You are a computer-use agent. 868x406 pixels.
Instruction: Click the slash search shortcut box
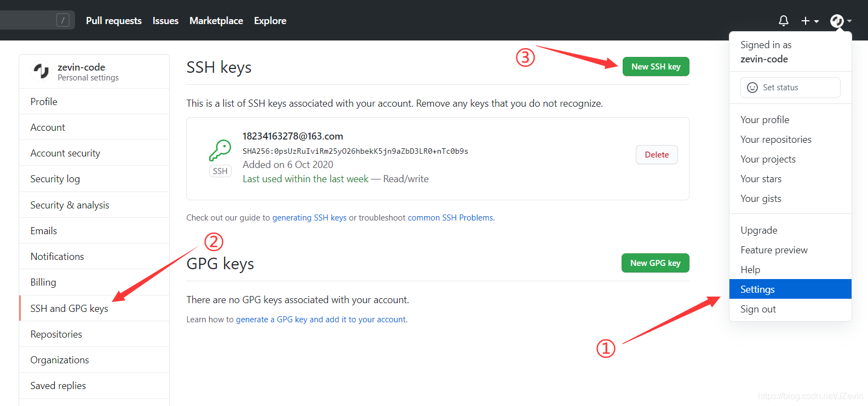click(x=63, y=20)
